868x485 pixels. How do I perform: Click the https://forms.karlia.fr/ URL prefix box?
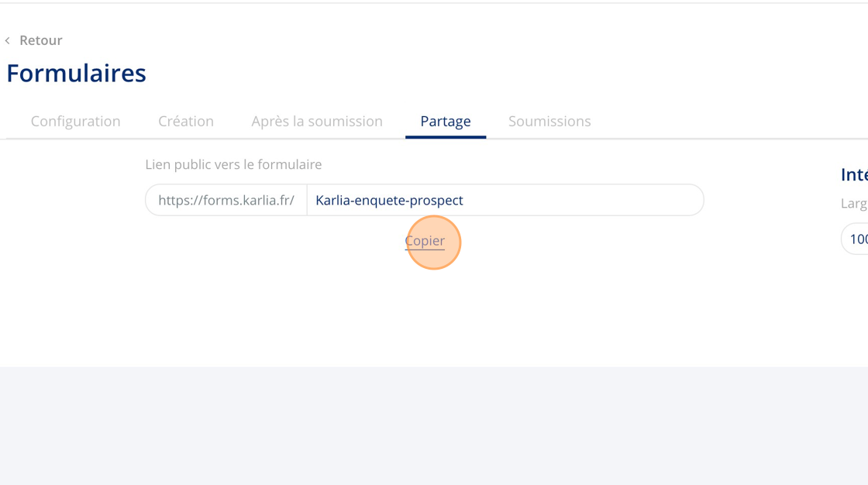click(x=226, y=200)
